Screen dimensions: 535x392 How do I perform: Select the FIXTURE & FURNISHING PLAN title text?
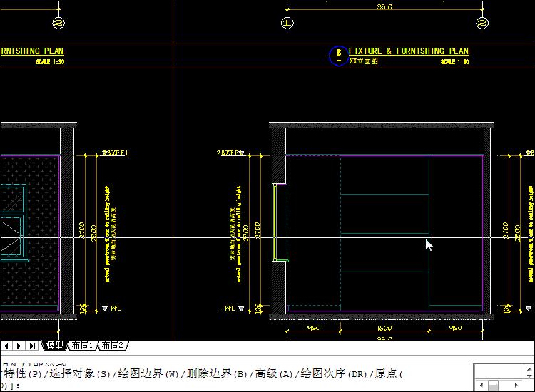point(409,51)
